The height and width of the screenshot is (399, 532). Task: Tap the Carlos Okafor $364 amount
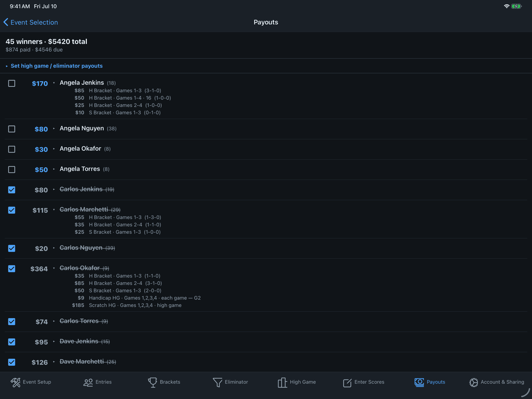pyautogui.click(x=39, y=269)
